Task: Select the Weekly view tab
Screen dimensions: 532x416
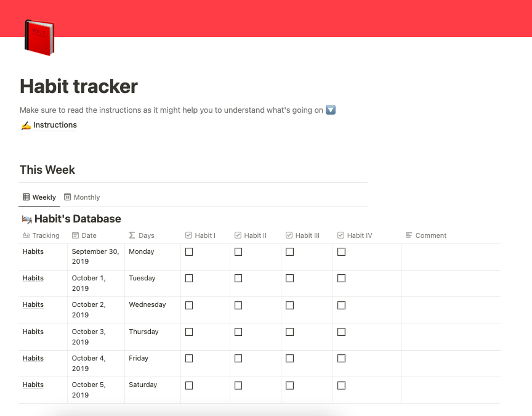Action: pyautogui.click(x=44, y=197)
